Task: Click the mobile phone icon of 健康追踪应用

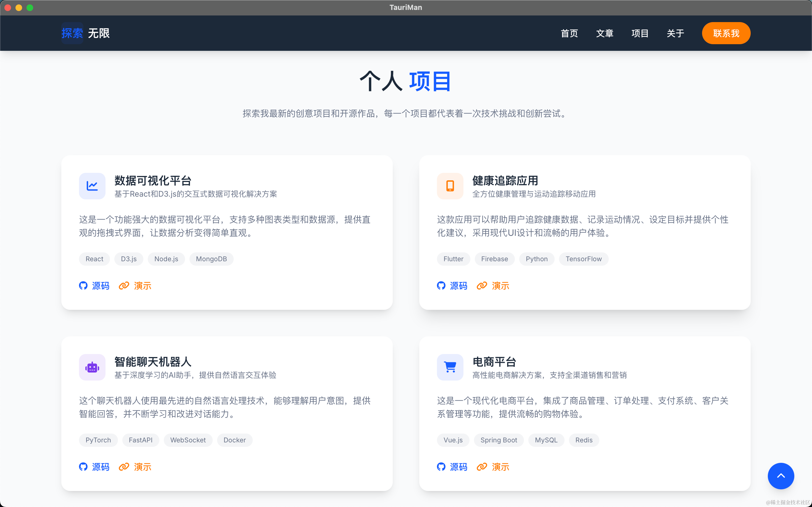Action: 450,186
